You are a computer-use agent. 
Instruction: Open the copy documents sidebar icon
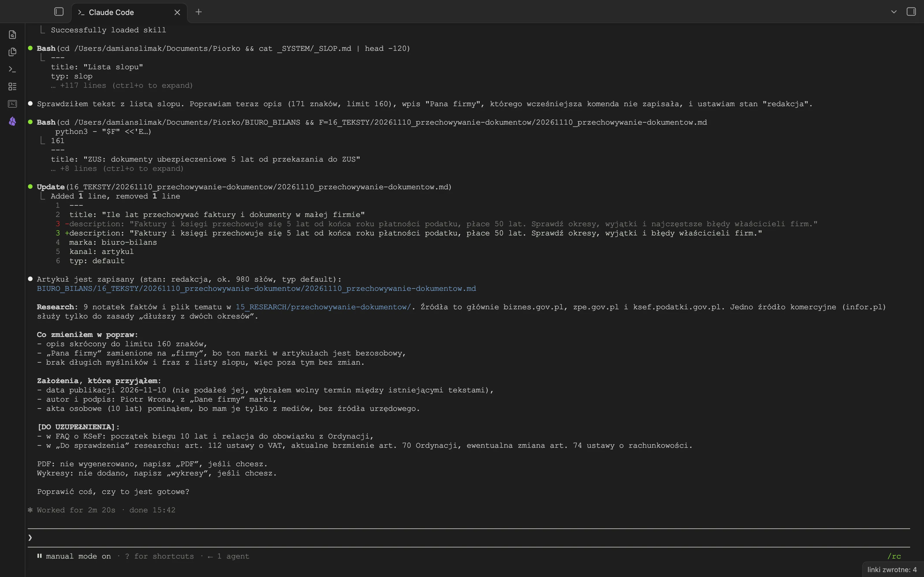tap(13, 52)
